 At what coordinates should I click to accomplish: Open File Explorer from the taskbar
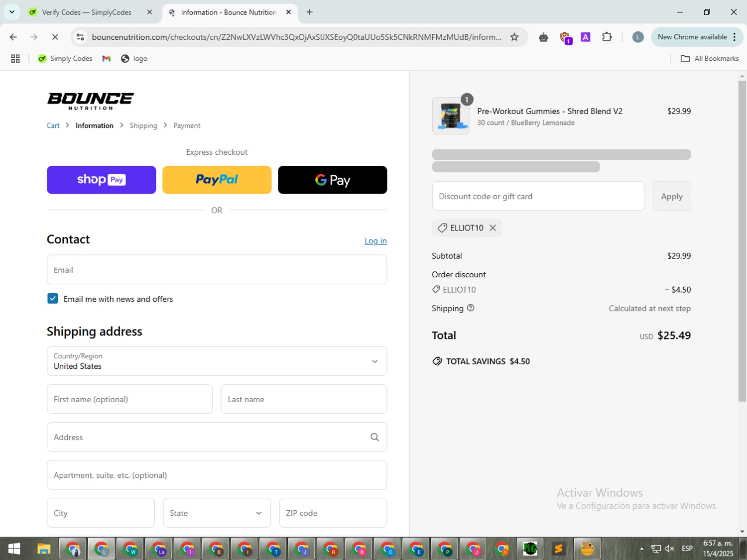[x=44, y=549]
